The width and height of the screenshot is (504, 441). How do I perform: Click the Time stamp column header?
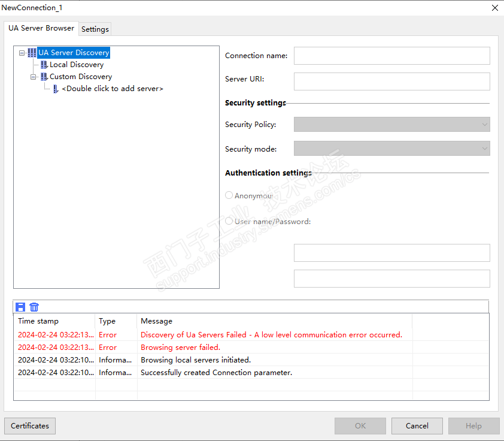pos(54,321)
